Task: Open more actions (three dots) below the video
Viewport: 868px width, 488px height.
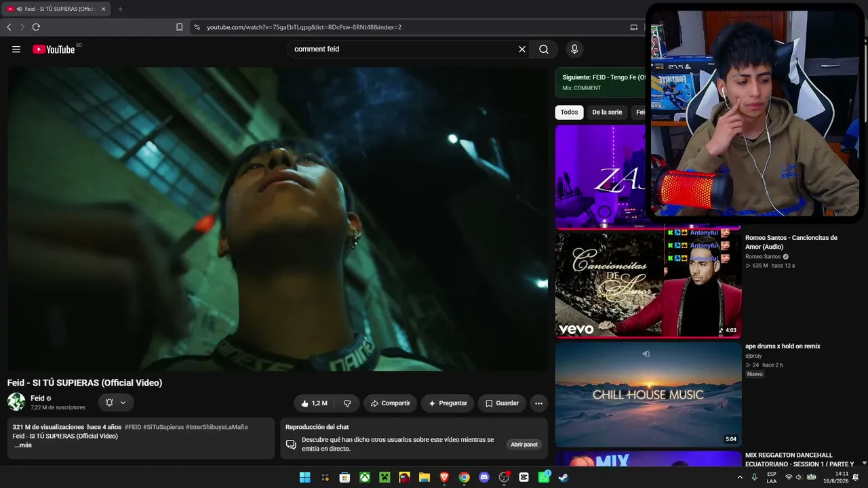Action: (538, 403)
